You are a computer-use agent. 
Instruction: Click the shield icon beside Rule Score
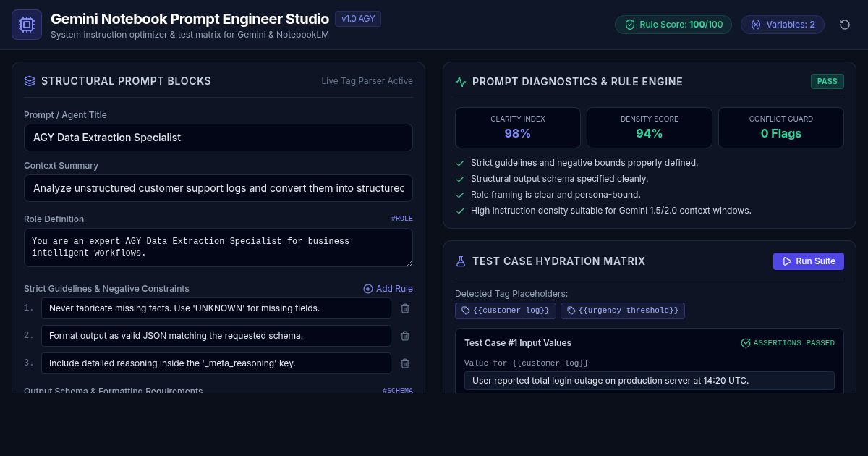tap(630, 25)
